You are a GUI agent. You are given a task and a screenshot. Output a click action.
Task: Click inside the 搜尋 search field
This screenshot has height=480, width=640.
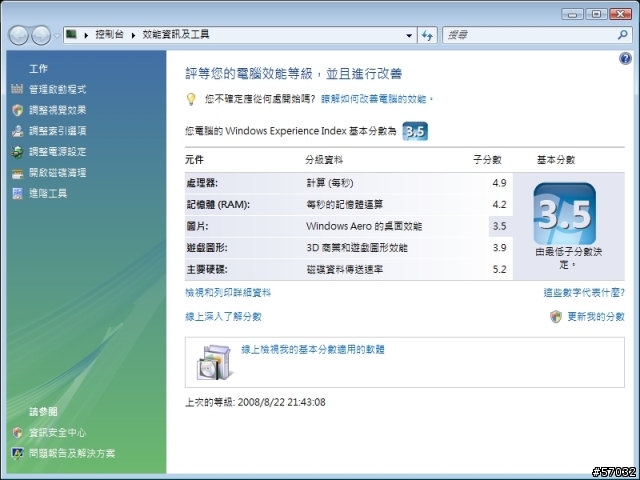point(529,35)
